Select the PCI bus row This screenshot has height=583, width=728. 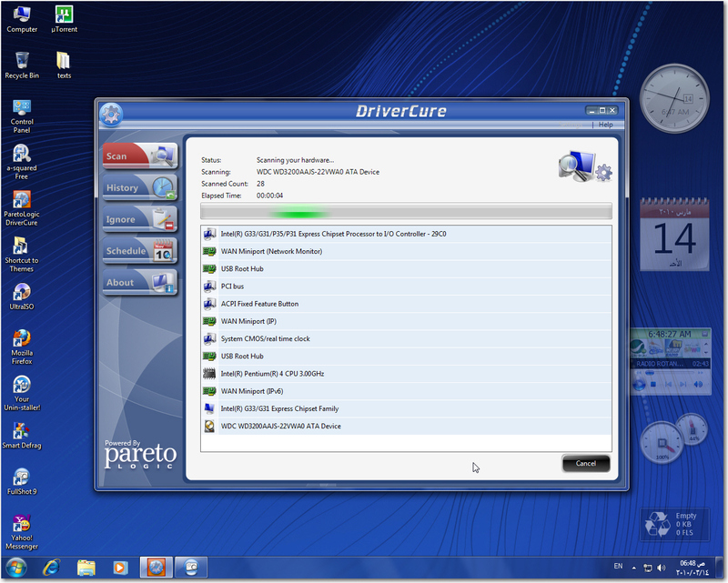(x=406, y=286)
